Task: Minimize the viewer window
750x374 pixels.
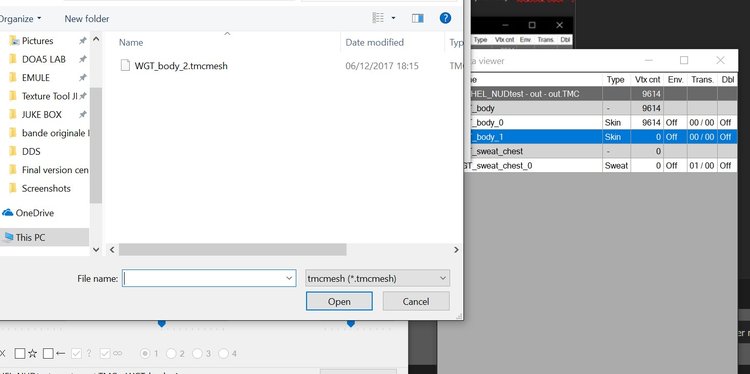Action: tap(649, 60)
